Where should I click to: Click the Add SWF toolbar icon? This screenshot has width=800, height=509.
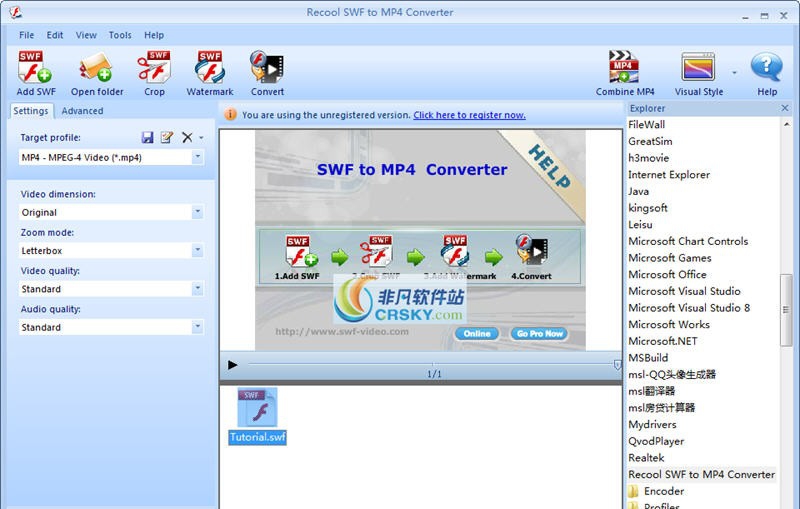click(35, 67)
